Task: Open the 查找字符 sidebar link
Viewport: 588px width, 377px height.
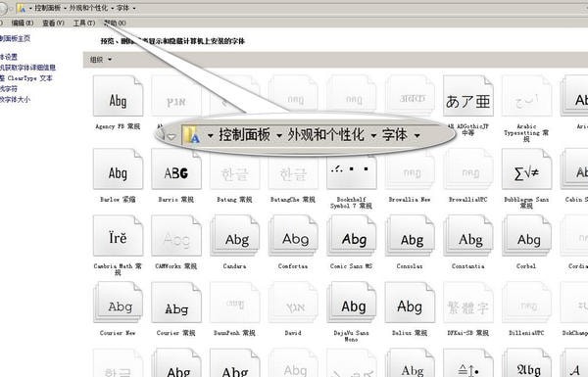Action: tap(9, 88)
